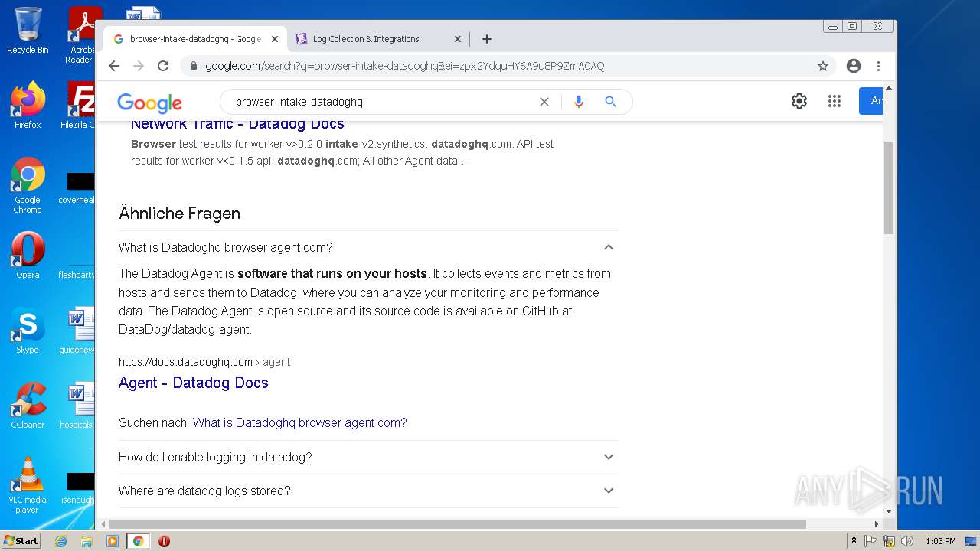Open Chrome's three-dot menu
The width and height of the screenshot is (980, 551).
(879, 66)
